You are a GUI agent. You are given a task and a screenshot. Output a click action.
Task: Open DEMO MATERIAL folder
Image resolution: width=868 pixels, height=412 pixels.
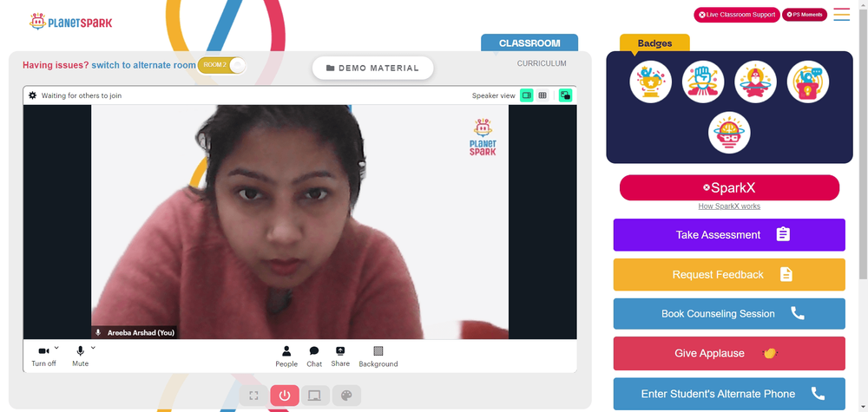pyautogui.click(x=372, y=68)
